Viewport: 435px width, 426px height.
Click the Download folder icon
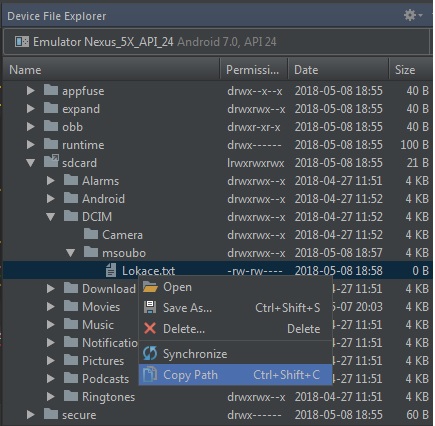tap(71, 288)
